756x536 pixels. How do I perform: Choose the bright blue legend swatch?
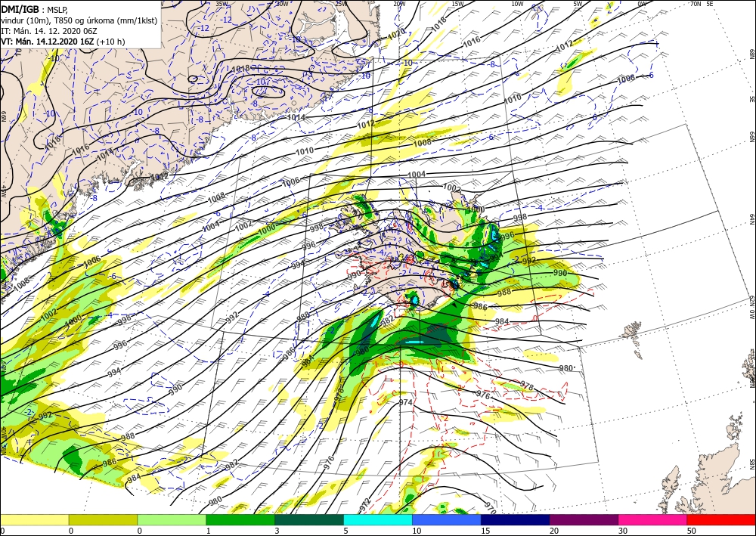[x=447, y=519]
